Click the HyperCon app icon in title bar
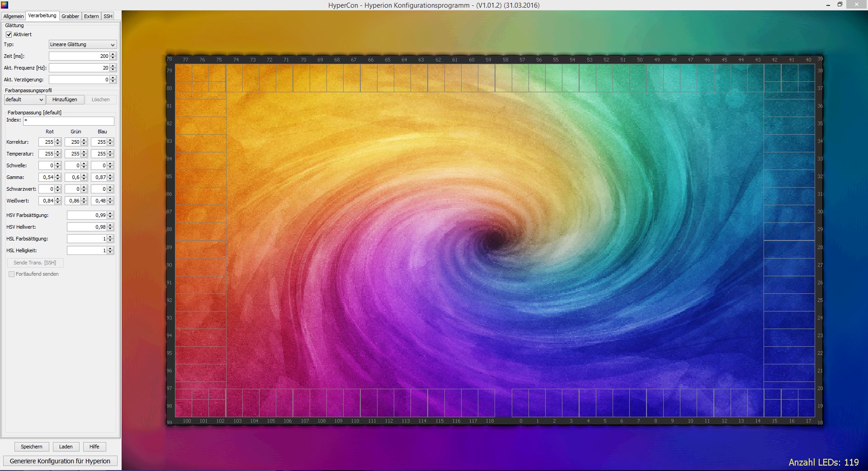The height and width of the screenshot is (471, 868). click(x=5, y=5)
